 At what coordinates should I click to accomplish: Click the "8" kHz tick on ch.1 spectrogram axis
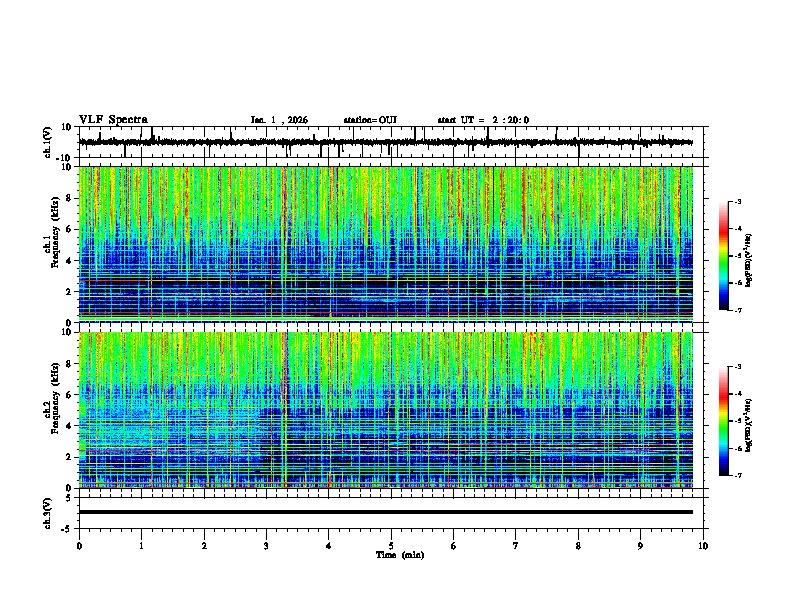point(70,198)
